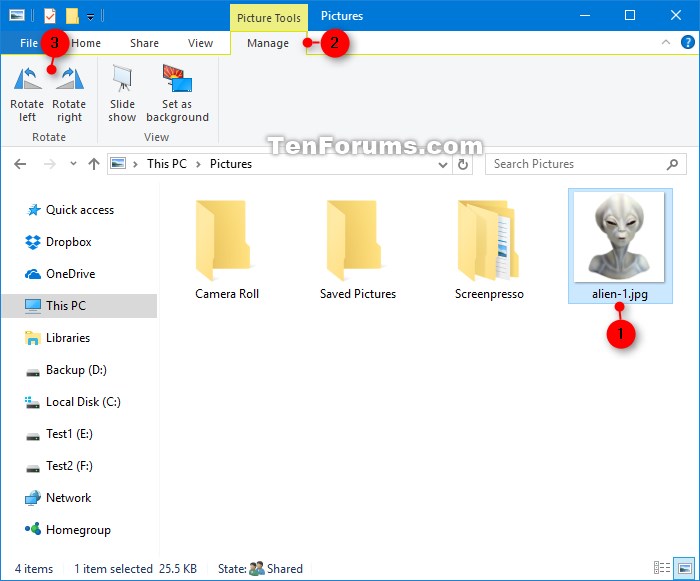Click Pictures in the address bar
This screenshot has height=581, width=700.
(231, 164)
